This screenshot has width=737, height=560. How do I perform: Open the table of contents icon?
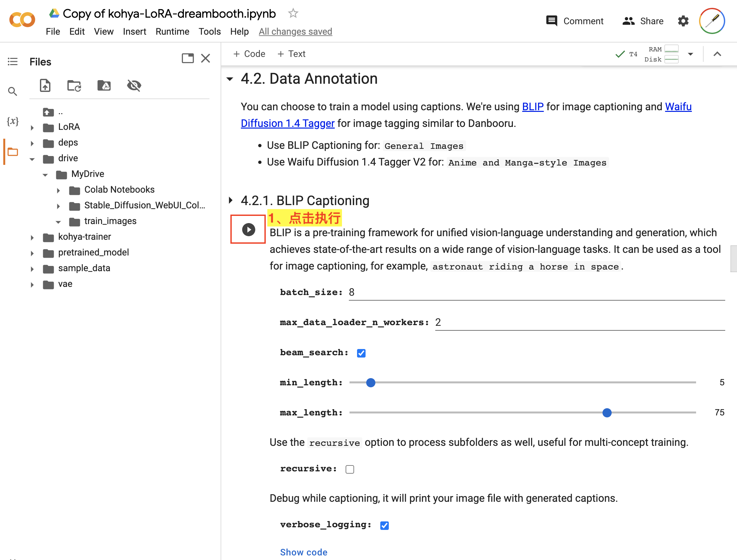tap(13, 61)
